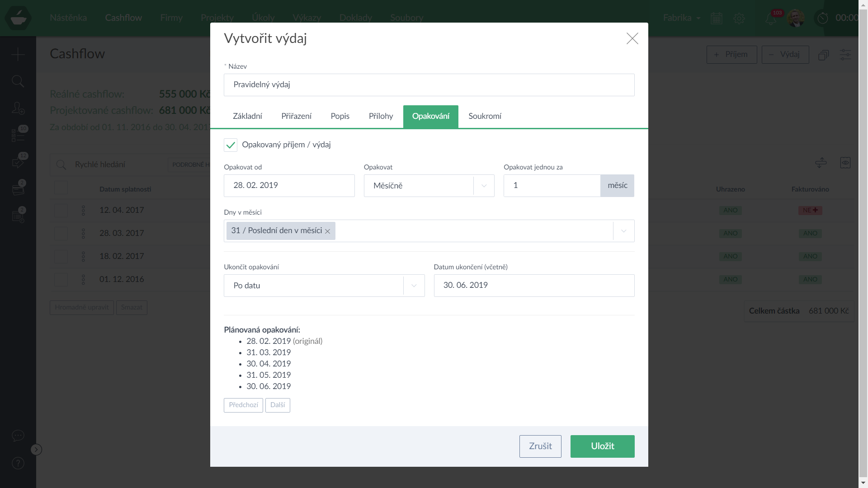Click the Další button
The height and width of the screenshot is (488, 868).
coord(278,405)
